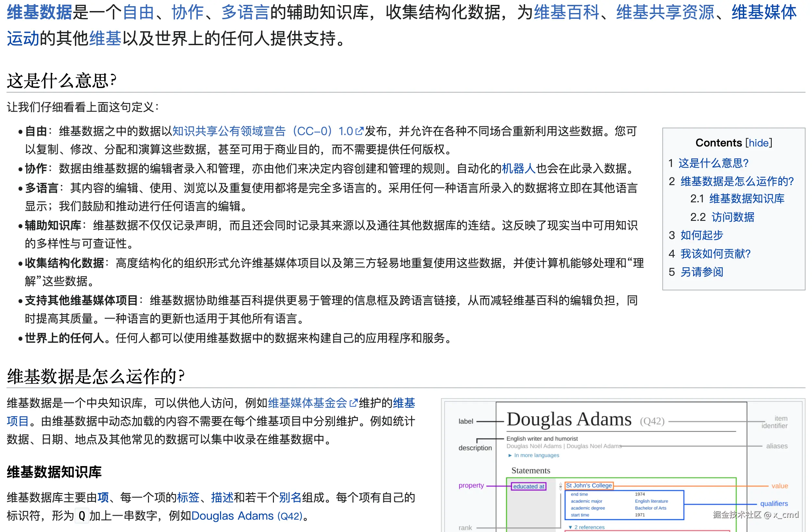
Task: Click the 自由 link in intro
Action: coord(138,12)
